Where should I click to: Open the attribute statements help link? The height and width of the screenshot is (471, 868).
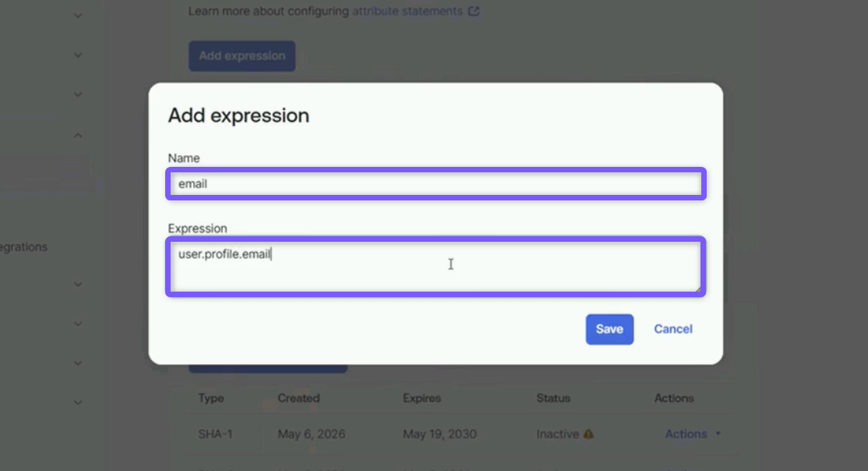[x=408, y=11]
